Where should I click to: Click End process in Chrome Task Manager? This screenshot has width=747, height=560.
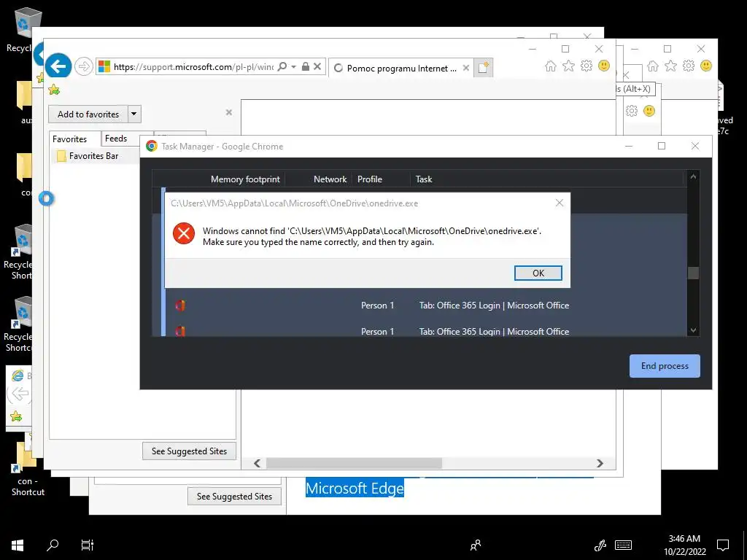[665, 366]
